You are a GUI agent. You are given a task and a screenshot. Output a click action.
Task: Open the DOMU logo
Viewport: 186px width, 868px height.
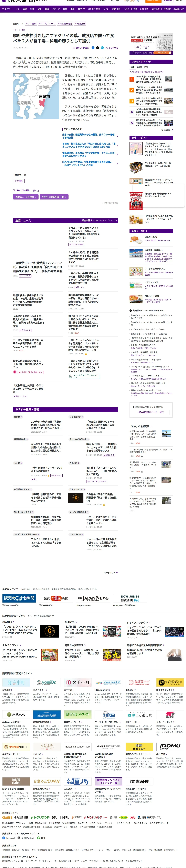point(170,746)
